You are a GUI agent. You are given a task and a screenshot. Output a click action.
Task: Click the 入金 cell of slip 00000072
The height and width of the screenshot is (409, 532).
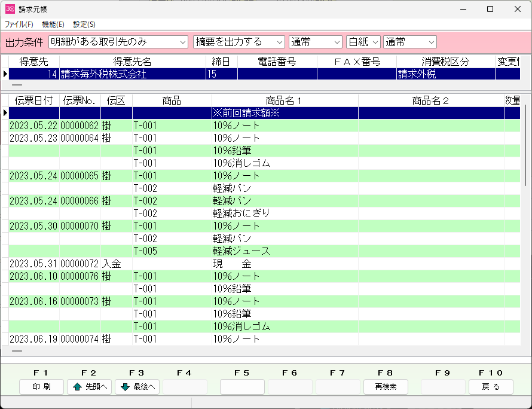pos(117,264)
